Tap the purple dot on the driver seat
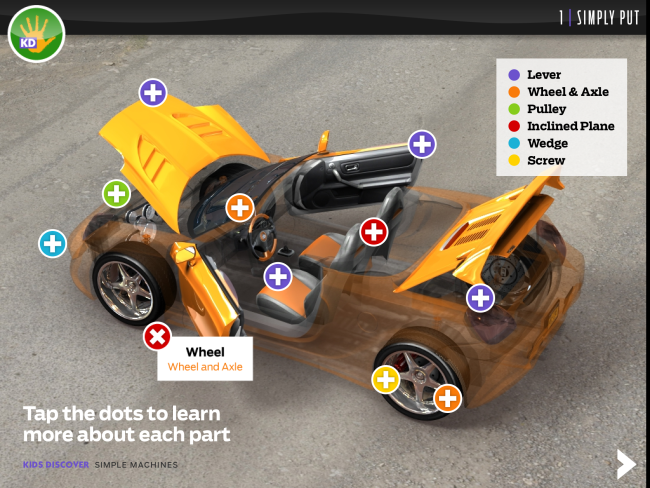 pyautogui.click(x=278, y=277)
